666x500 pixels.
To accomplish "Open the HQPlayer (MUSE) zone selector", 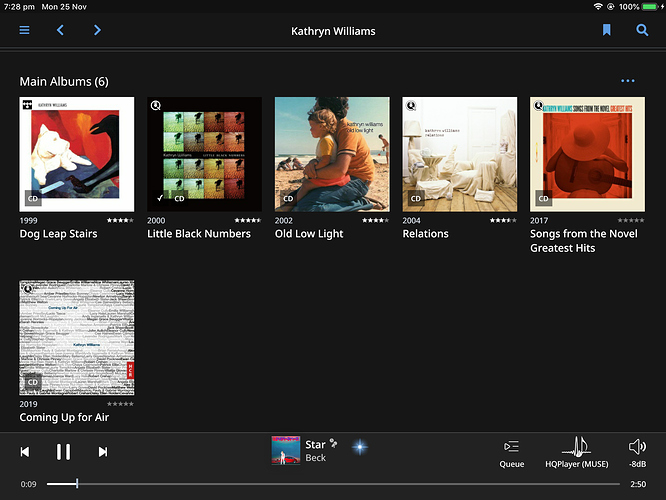I will [576, 452].
